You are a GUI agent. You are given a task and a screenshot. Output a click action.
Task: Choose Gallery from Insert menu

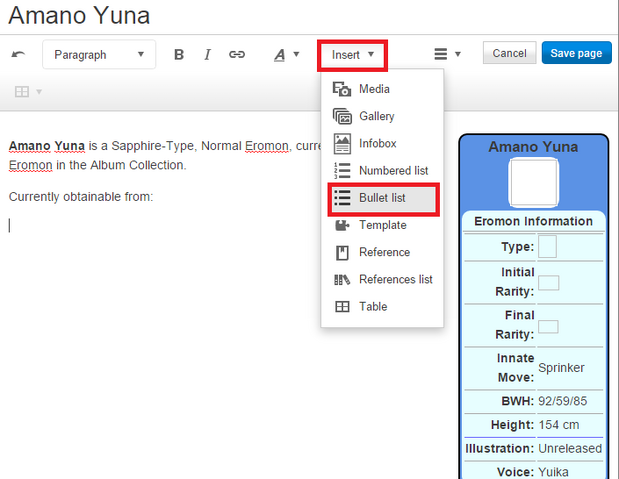(x=382, y=116)
